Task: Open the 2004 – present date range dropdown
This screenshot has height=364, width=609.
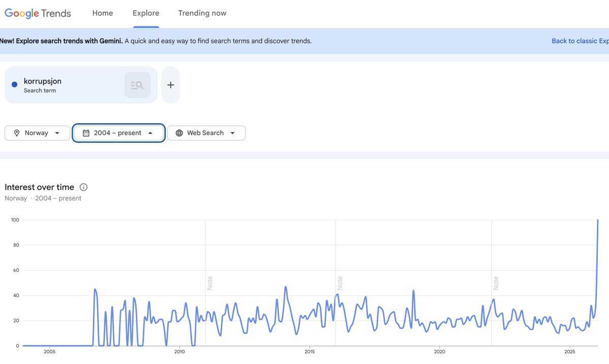Action: pos(118,133)
